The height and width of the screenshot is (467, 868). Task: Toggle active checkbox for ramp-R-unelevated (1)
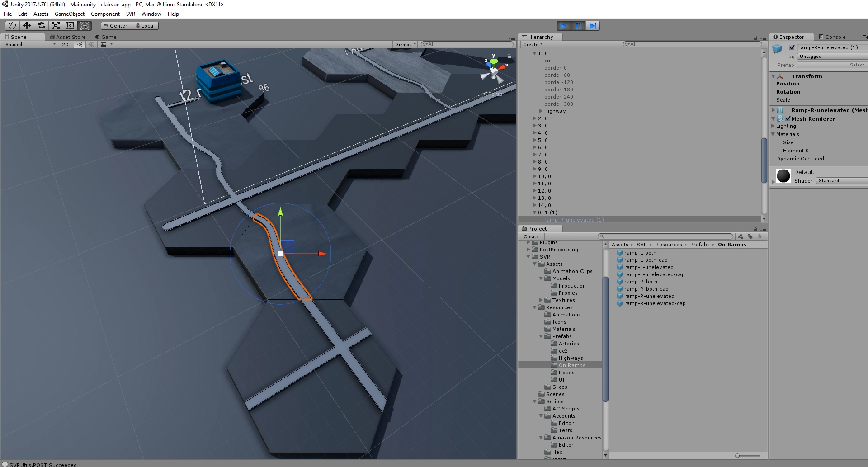(x=792, y=47)
